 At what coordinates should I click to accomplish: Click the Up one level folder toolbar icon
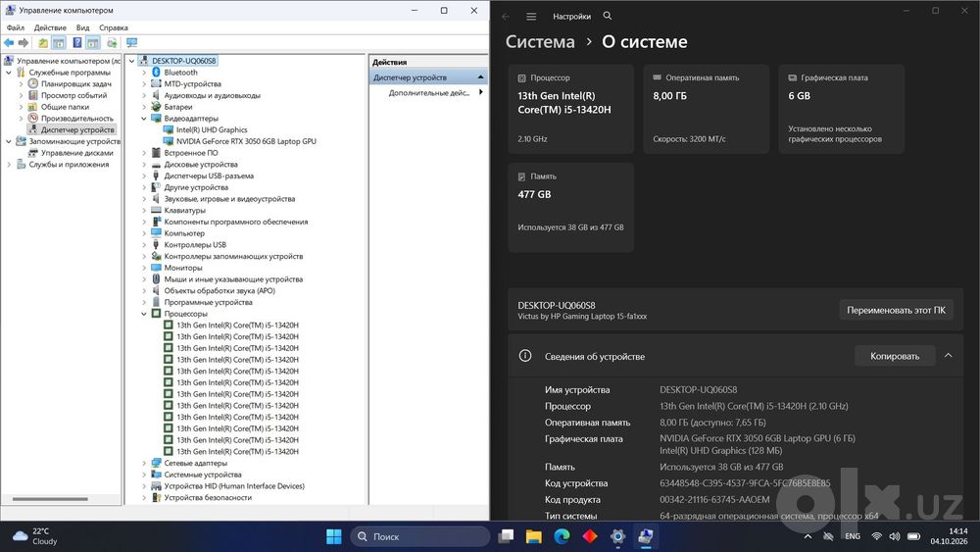pos(42,42)
